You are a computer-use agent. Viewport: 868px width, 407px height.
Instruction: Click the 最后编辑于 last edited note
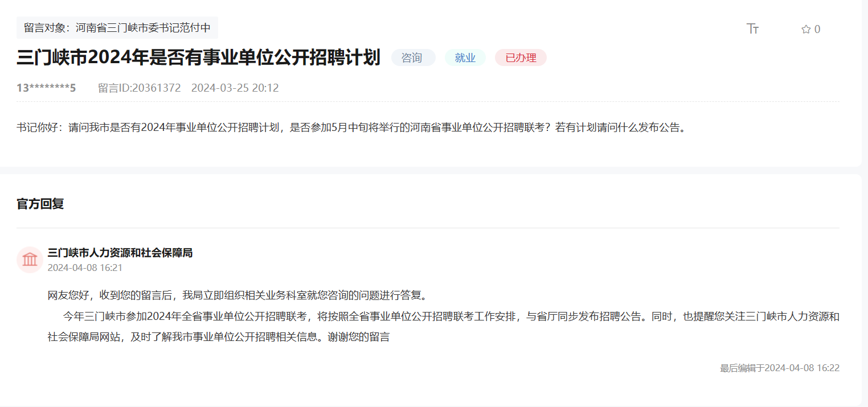point(779,368)
